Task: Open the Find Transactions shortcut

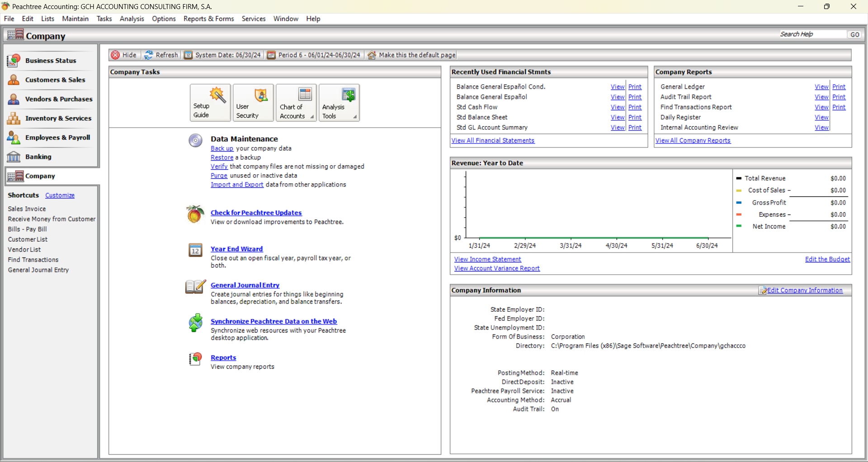Action: (33, 260)
